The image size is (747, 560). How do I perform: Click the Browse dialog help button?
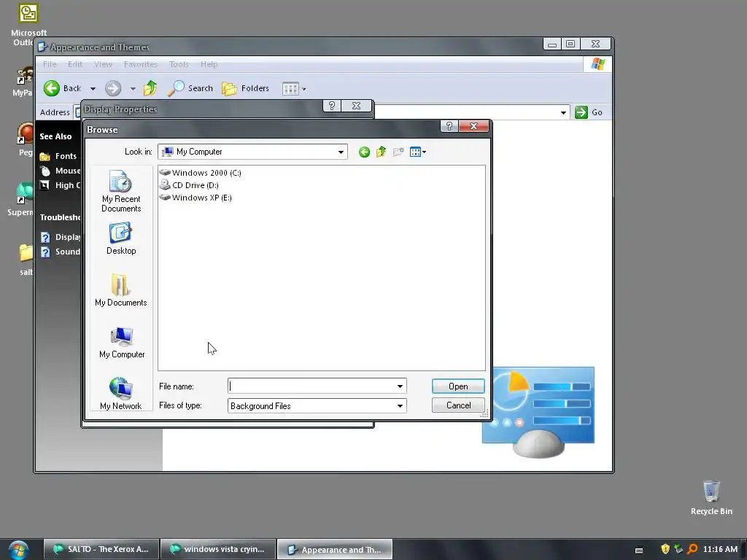pos(449,126)
